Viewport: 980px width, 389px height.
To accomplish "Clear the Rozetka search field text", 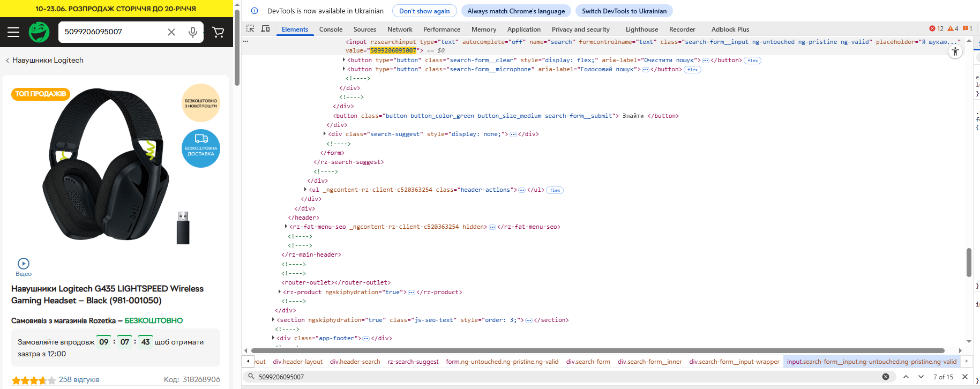I will tap(171, 32).
